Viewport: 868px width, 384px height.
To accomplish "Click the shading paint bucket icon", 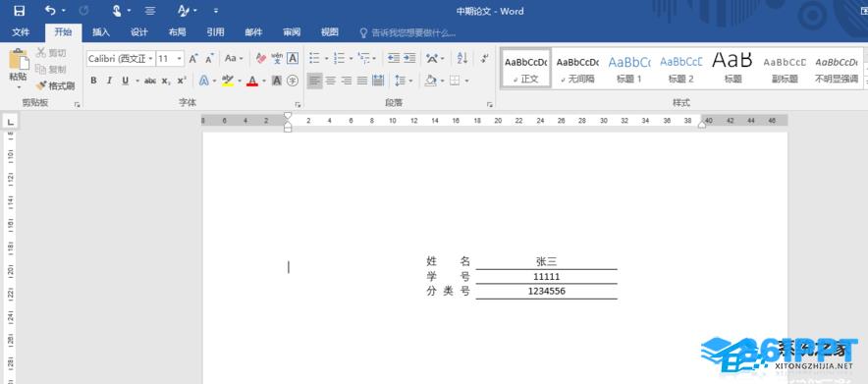I will (x=431, y=81).
